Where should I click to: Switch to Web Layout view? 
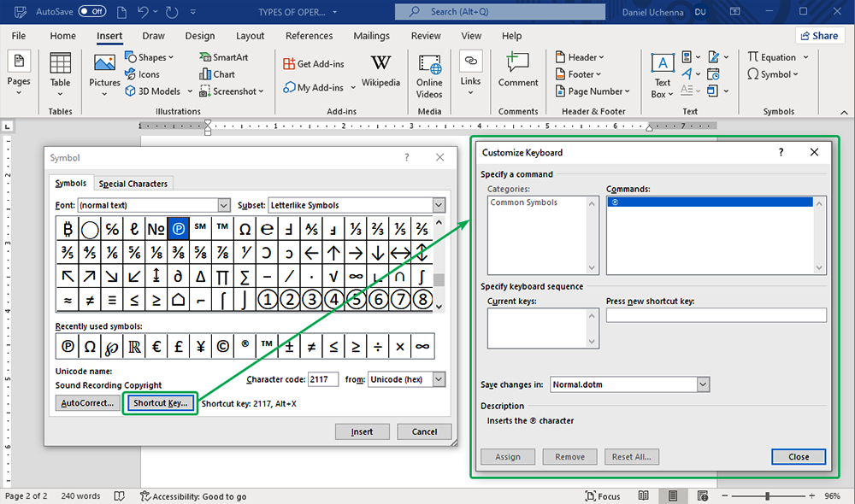(701, 495)
